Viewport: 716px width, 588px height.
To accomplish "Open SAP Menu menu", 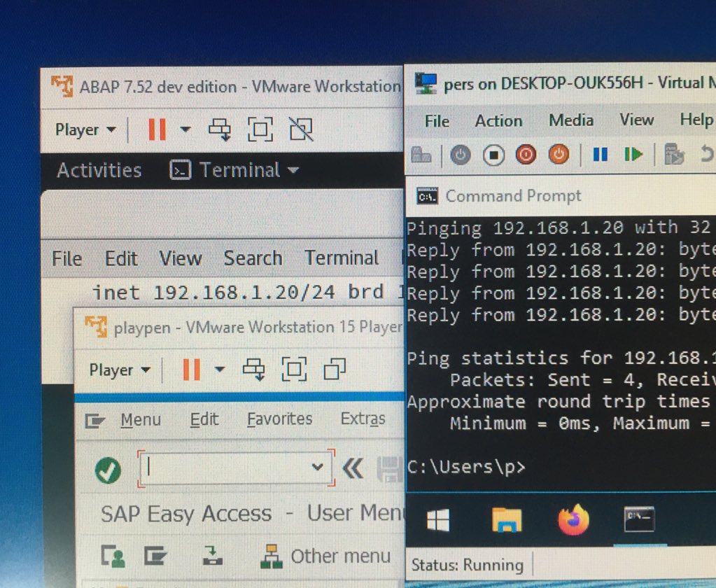I will (141, 419).
